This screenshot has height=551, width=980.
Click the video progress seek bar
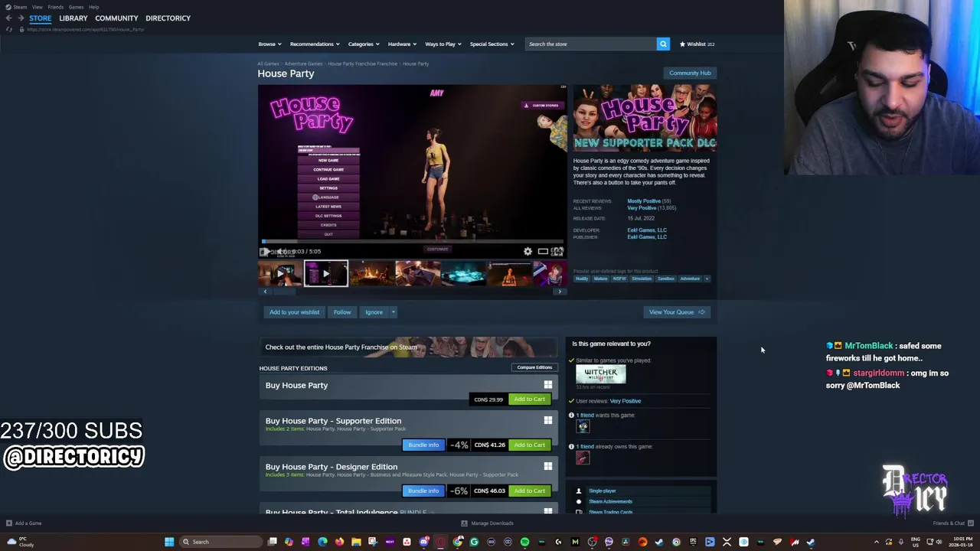[x=412, y=242]
